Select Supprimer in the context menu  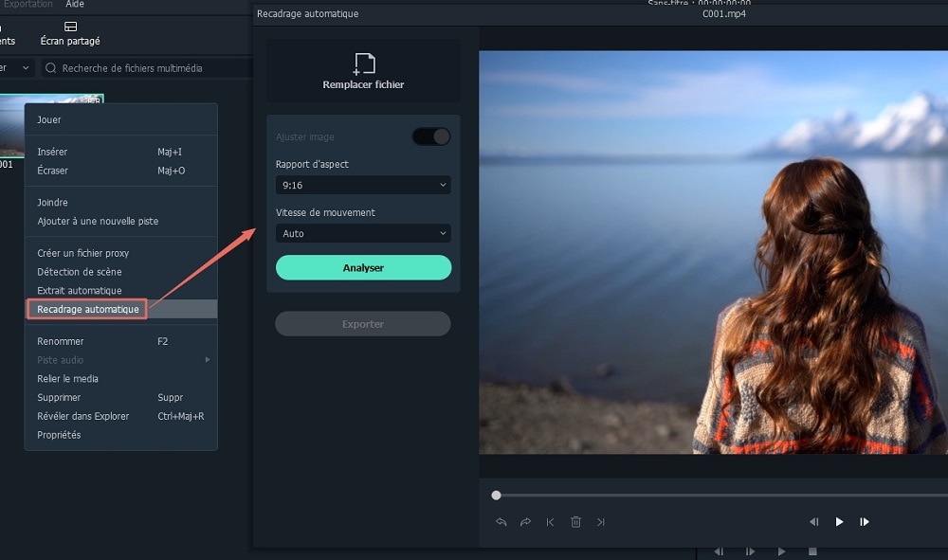pos(121,398)
